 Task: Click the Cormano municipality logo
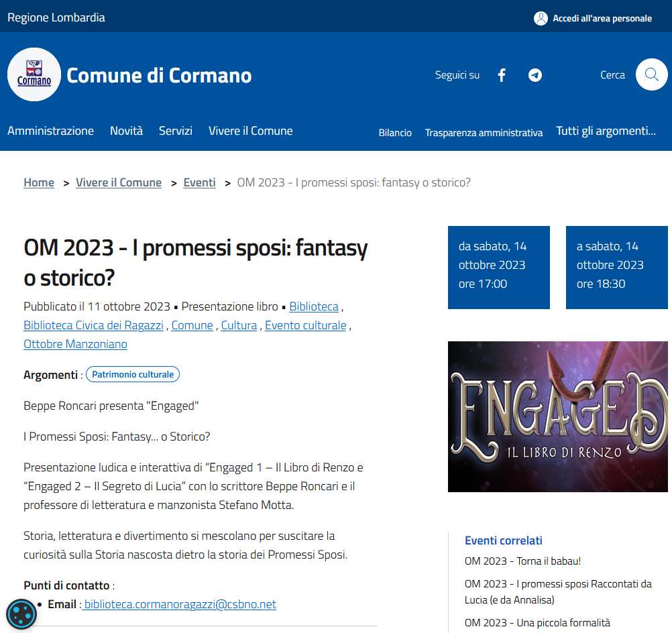(34, 74)
